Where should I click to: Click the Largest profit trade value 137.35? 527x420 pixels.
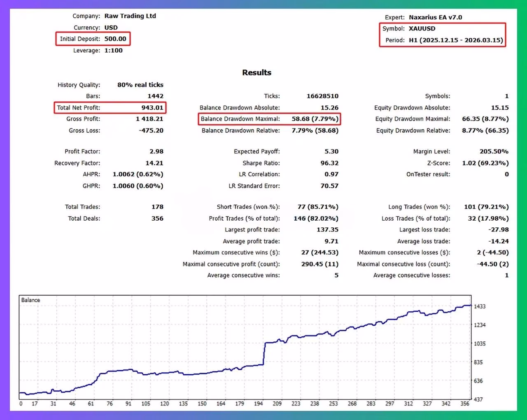point(327,230)
